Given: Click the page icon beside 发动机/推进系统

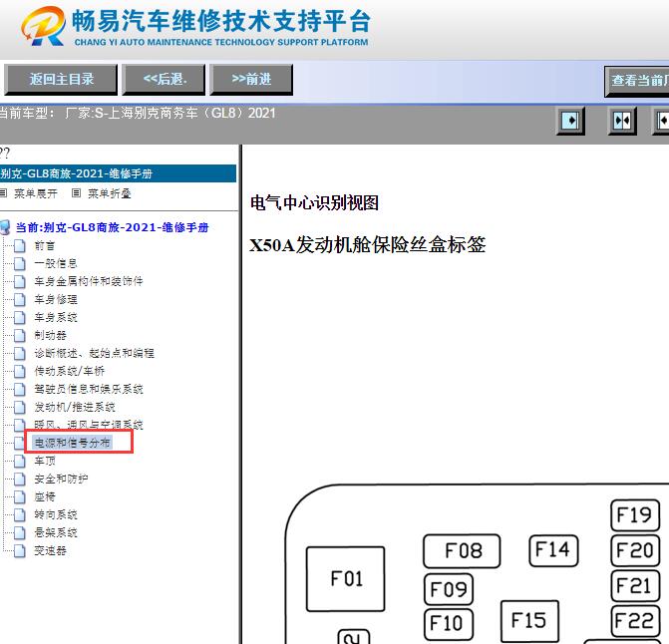Looking at the screenshot, I should click(19, 408).
